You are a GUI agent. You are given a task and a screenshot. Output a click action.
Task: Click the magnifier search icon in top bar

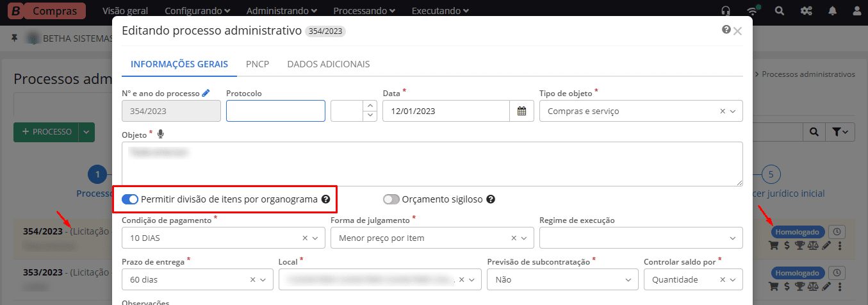[x=779, y=11]
